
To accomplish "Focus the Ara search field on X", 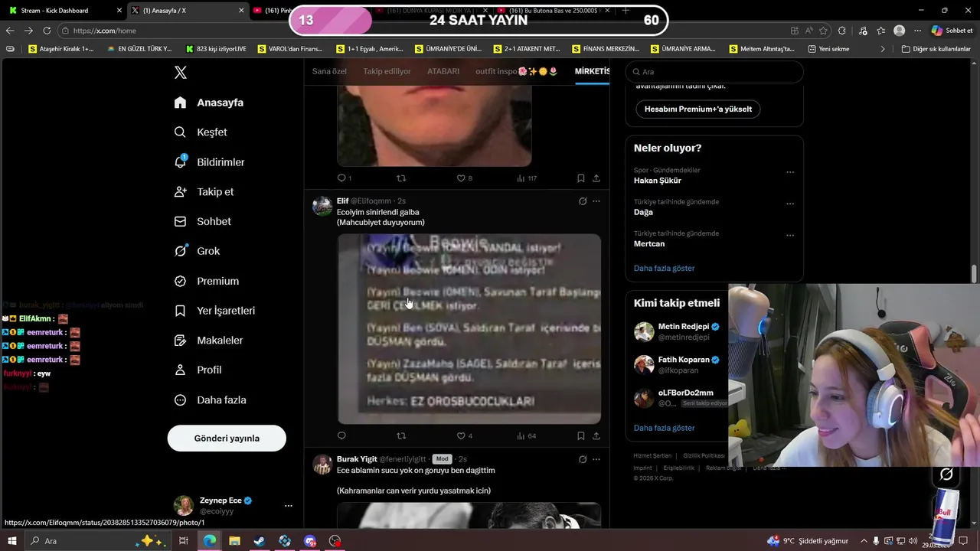I will [x=714, y=72].
